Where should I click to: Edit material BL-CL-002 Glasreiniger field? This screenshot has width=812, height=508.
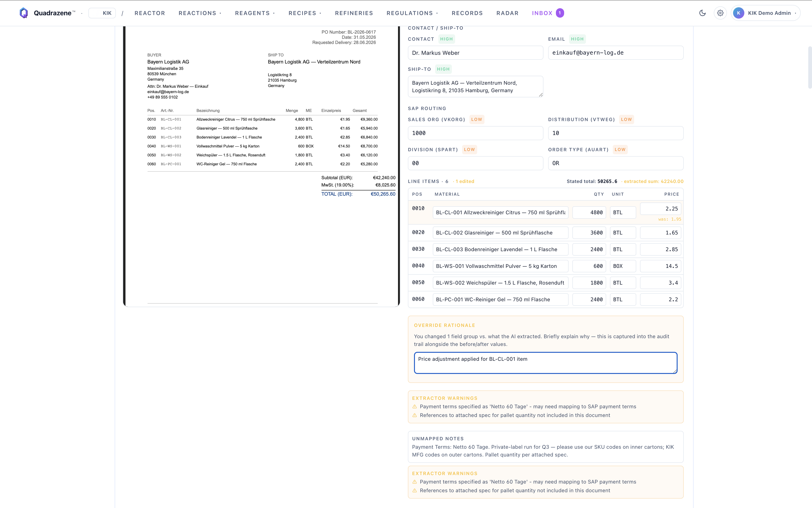point(500,233)
